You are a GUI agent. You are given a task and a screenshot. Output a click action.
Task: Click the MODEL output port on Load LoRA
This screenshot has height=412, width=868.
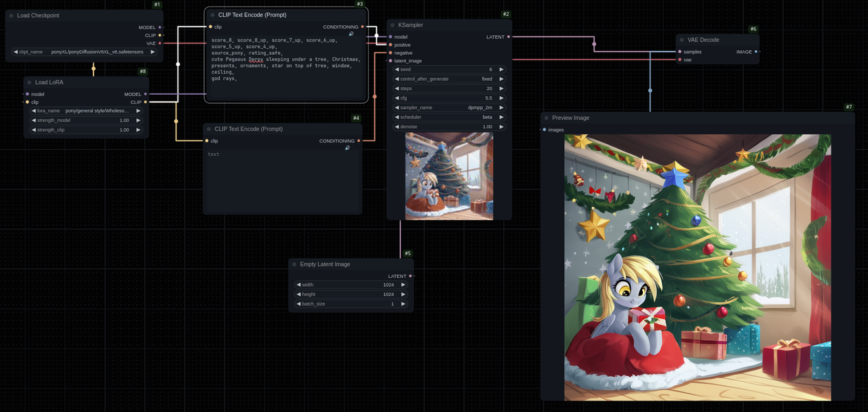coord(146,94)
